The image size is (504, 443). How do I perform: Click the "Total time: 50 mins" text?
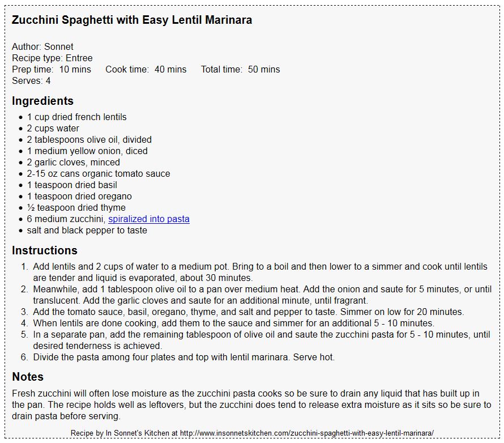pyautogui.click(x=241, y=70)
